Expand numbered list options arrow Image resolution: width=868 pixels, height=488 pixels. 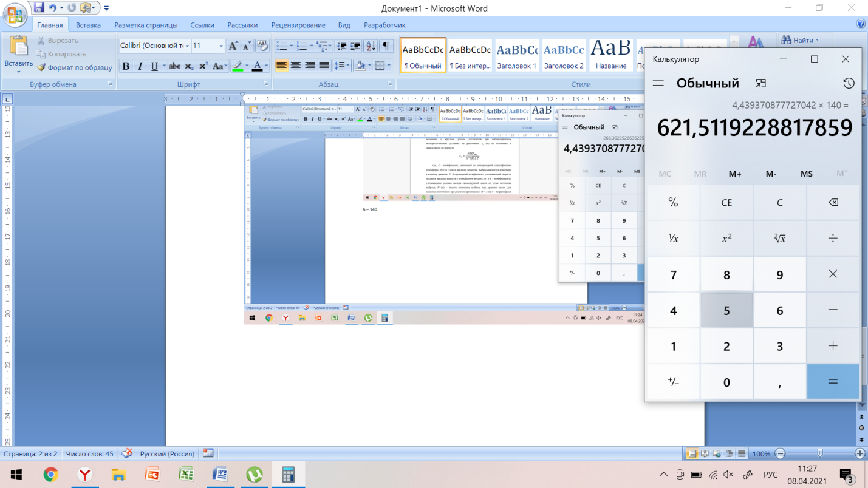pyautogui.click(x=312, y=46)
